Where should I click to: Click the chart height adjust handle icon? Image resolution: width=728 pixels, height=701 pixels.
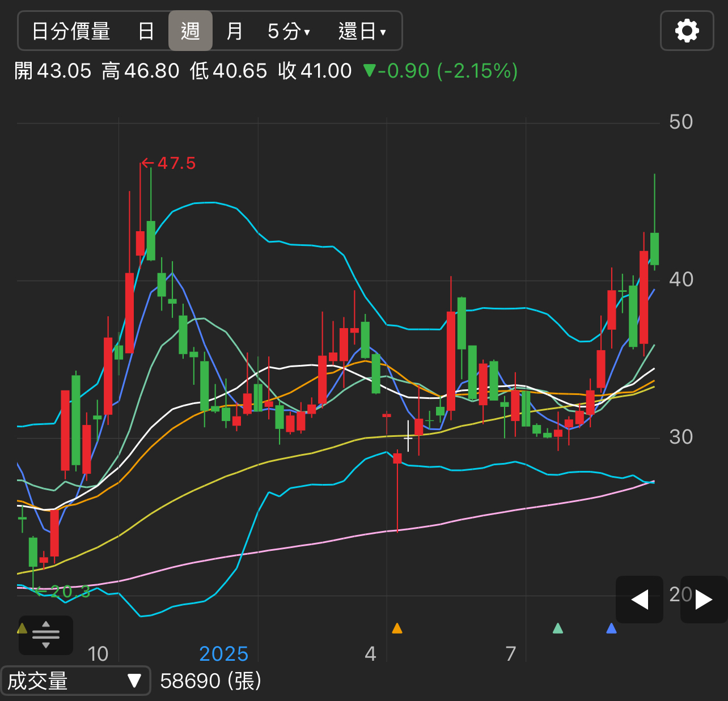(46, 635)
